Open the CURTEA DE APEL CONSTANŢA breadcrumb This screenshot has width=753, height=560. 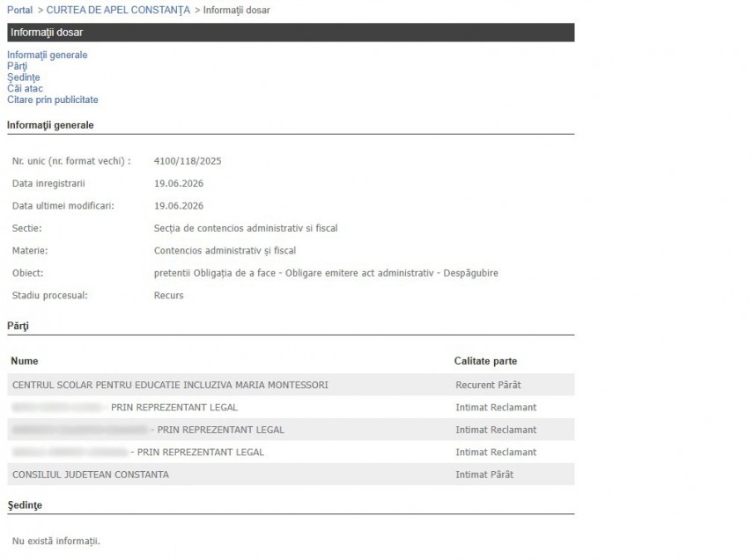[118, 10]
